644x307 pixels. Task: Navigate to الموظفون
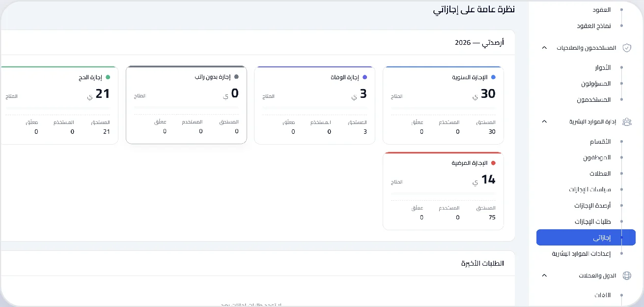(597, 157)
